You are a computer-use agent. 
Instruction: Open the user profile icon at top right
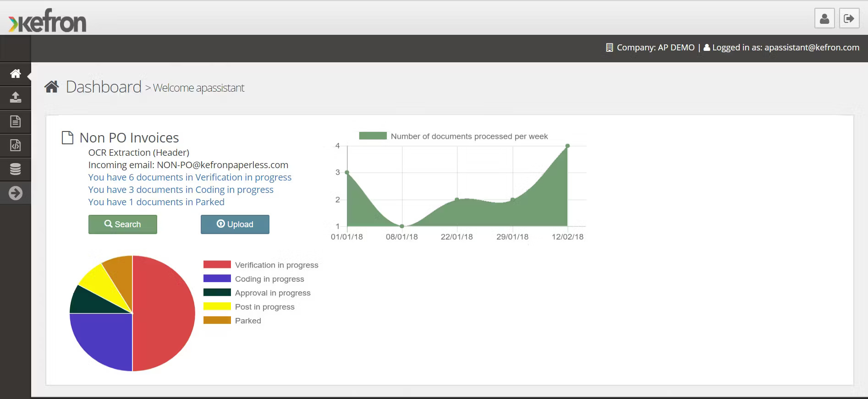824,19
